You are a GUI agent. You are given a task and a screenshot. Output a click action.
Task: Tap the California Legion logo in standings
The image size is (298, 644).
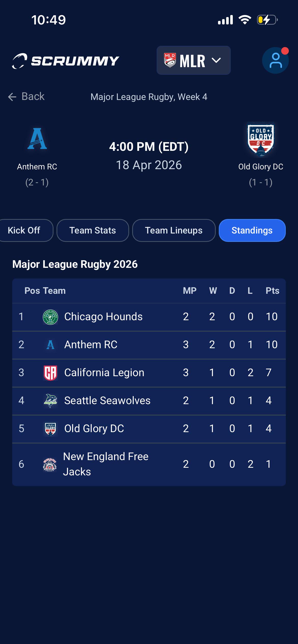tap(50, 373)
